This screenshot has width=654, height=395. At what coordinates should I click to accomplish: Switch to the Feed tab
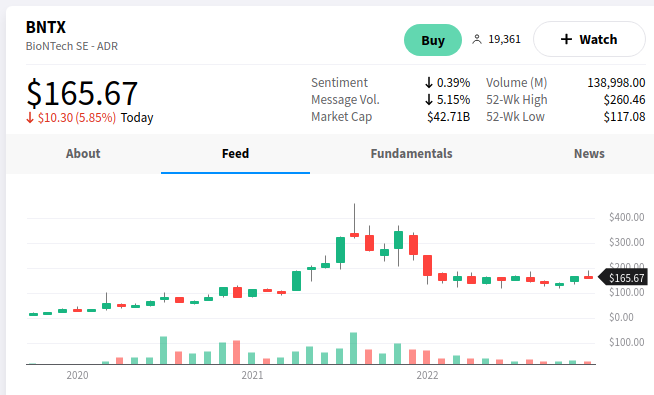235,153
